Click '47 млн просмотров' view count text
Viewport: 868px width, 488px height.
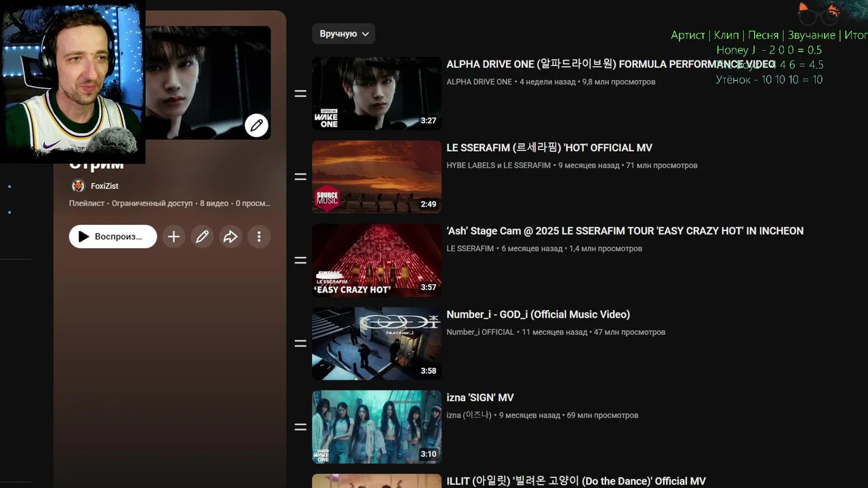tap(629, 332)
